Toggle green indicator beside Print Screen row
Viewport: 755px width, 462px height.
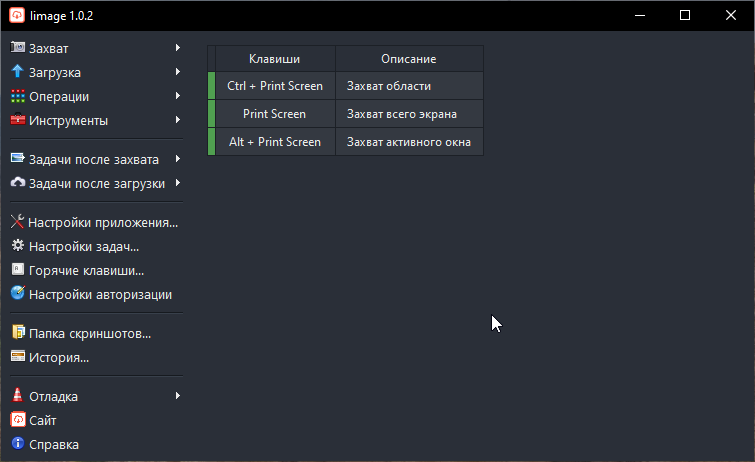click(211, 114)
